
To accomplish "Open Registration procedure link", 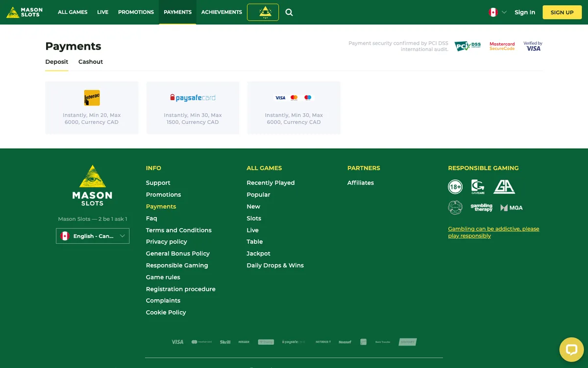I will click(181, 289).
